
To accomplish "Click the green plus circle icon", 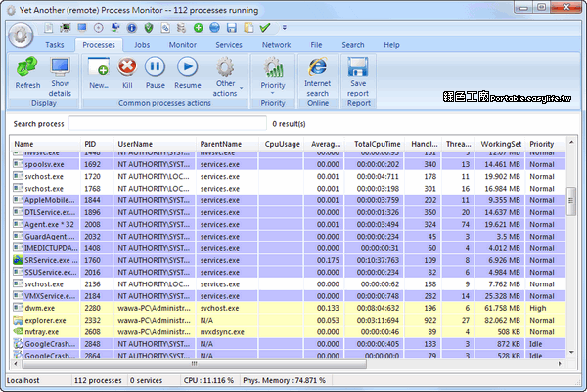I will [x=198, y=28].
